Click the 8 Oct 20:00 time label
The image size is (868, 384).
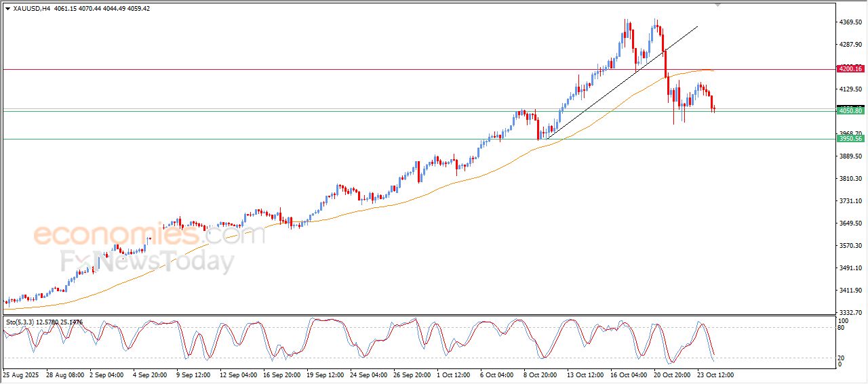pyautogui.click(x=542, y=375)
